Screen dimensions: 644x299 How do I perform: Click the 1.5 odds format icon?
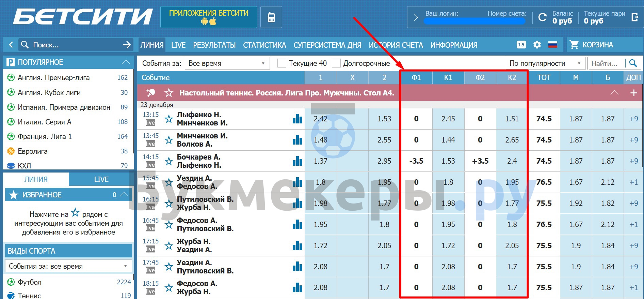point(521,45)
